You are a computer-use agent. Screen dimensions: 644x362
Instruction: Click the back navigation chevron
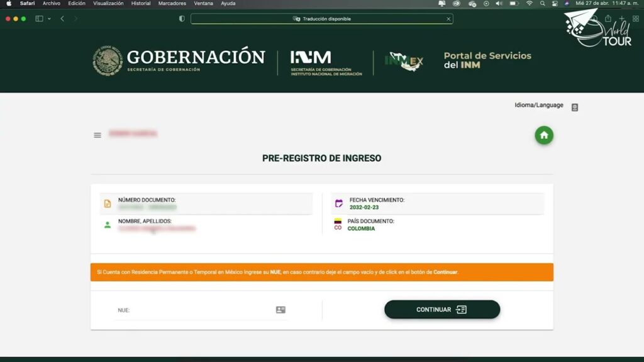coord(61,18)
